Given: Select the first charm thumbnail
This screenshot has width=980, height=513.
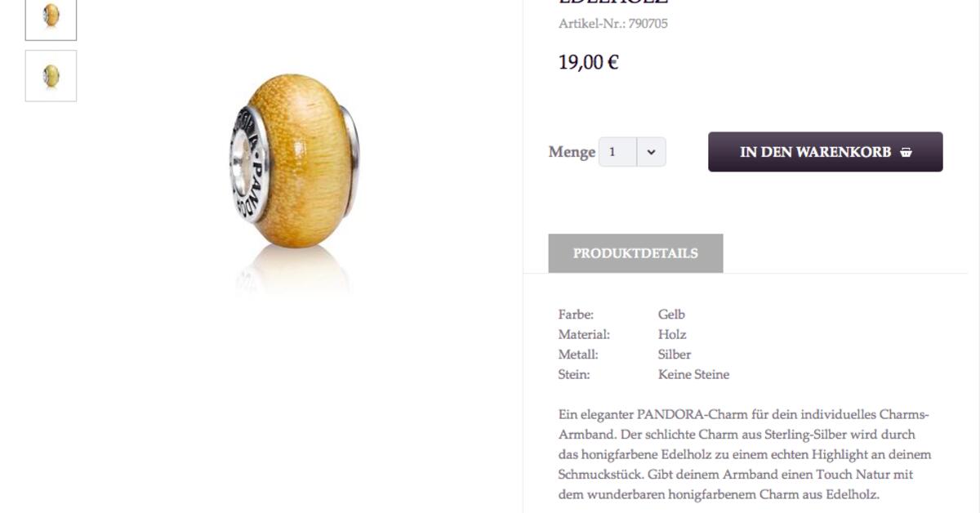Looking at the screenshot, I should (51, 18).
